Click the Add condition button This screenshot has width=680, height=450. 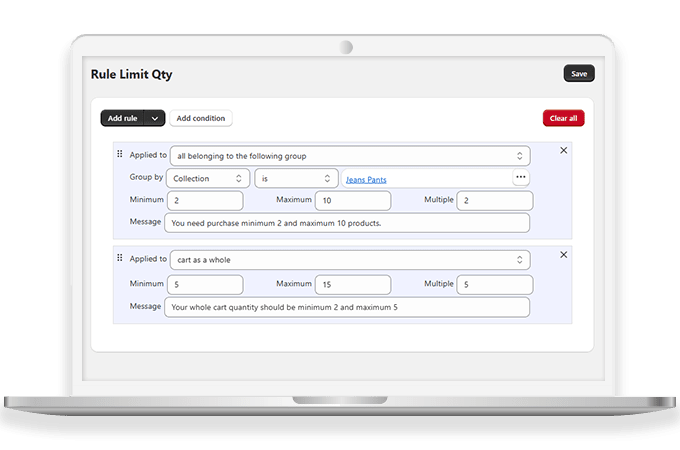[200, 118]
